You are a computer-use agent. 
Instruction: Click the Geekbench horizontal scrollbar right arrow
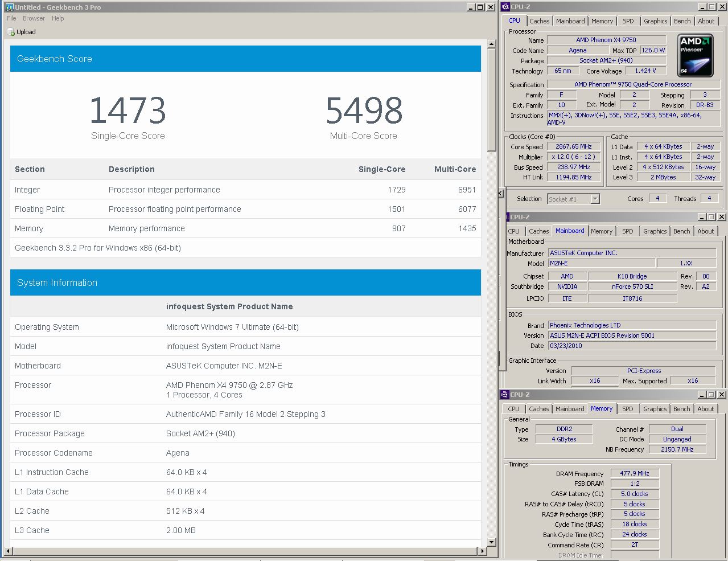(483, 551)
